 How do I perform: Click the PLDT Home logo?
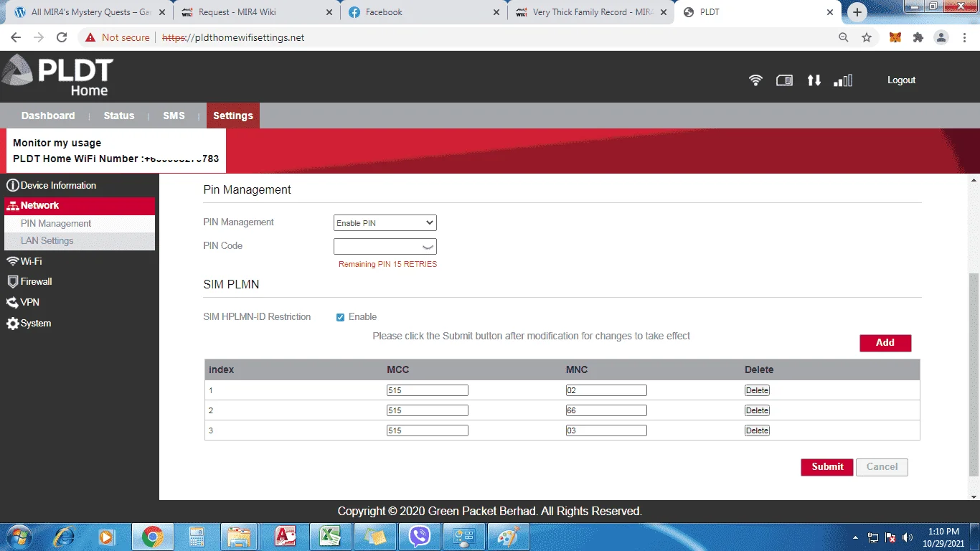[57, 77]
